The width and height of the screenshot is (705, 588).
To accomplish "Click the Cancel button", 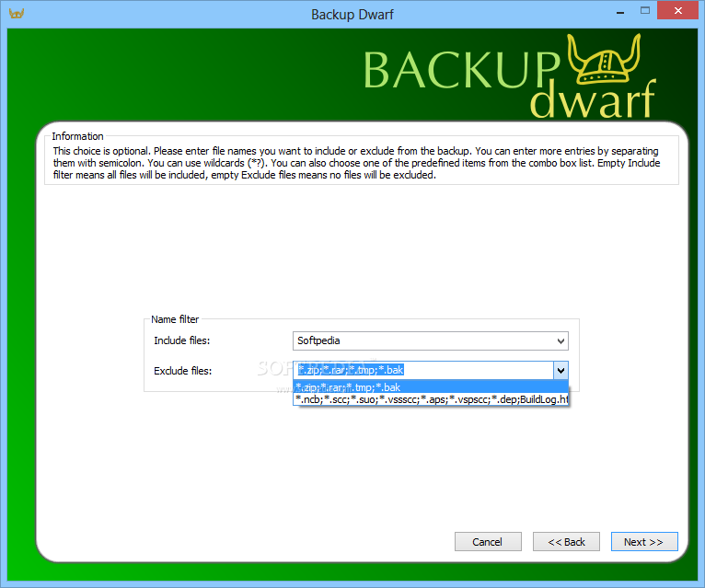I will (488, 542).
